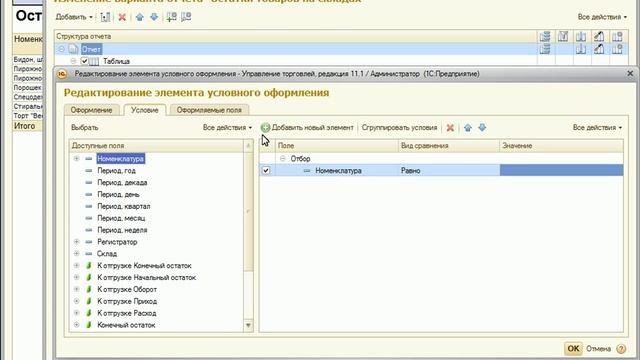Click sorting icon in Отчет row
Screen dimensions: 640x360
coord(581,49)
